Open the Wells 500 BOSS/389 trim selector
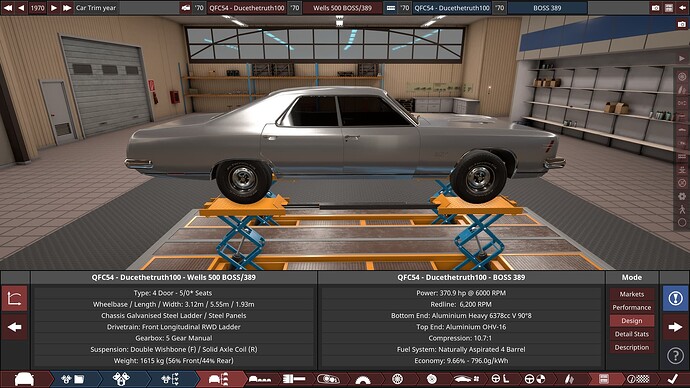Screen dimensions: 690x388 click(342, 8)
